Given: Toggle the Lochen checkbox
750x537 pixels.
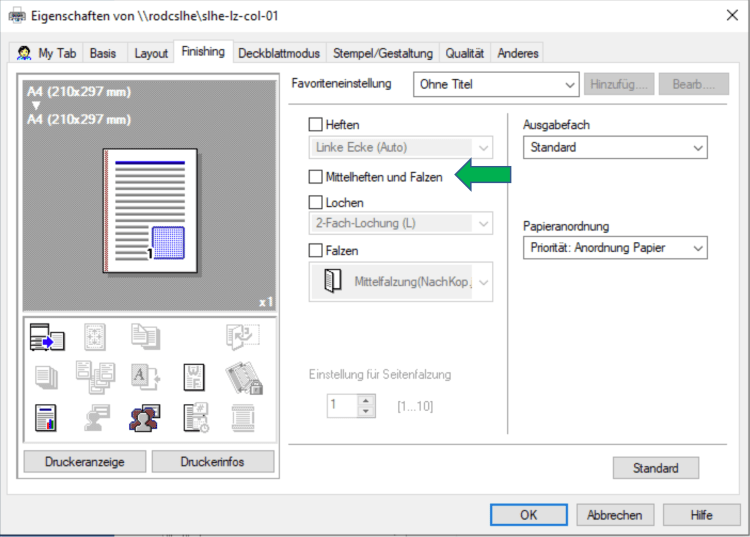Looking at the screenshot, I should 317,203.
